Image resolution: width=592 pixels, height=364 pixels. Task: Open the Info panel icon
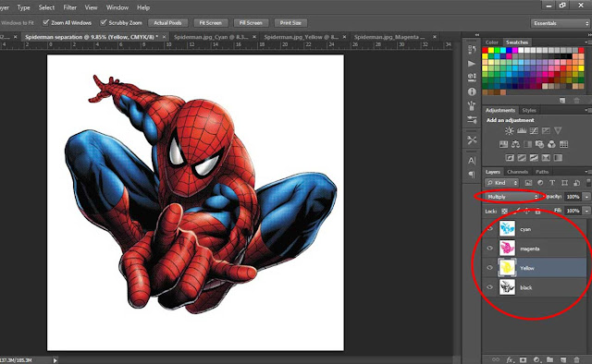click(x=472, y=91)
